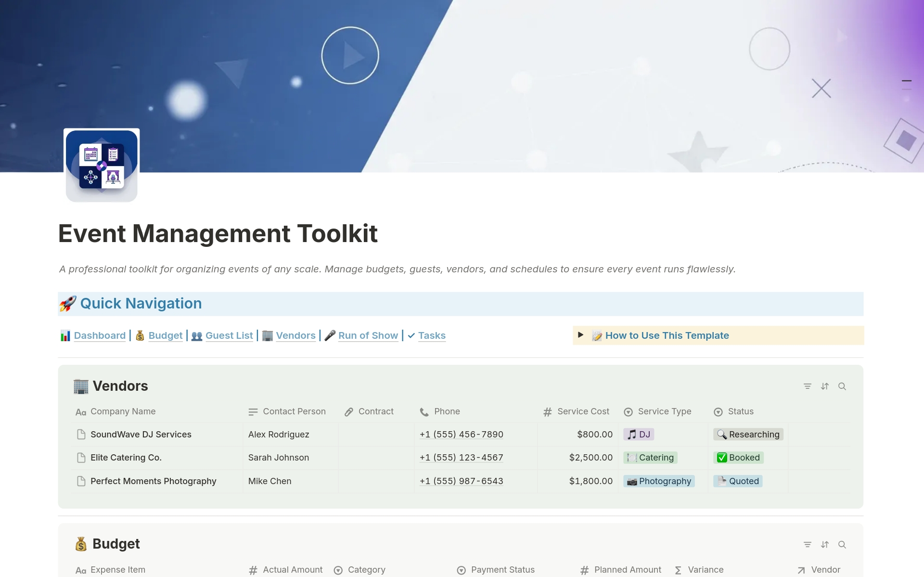The width and height of the screenshot is (924, 577).
Task: Click the sort icon in Budget table
Action: click(x=825, y=545)
